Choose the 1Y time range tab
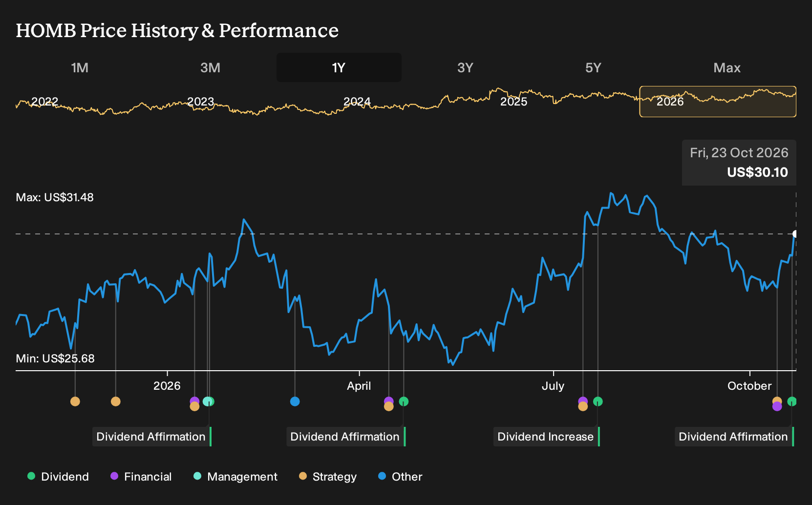The height and width of the screenshot is (505, 812). pyautogui.click(x=339, y=67)
